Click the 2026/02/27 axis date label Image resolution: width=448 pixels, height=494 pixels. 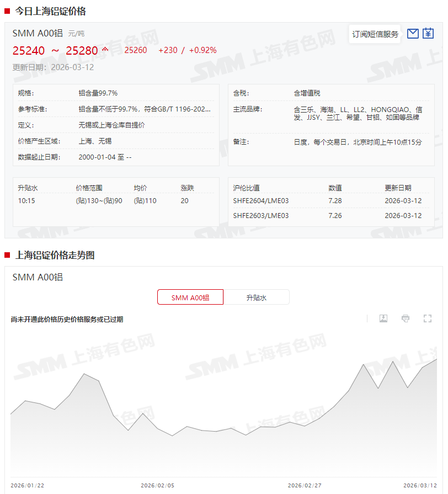pos(305,486)
